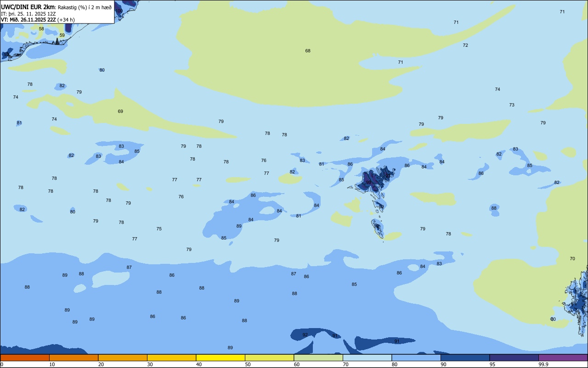Select the color scale tick label 10
The width and height of the screenshot is (588, 368).
(52, 364)
